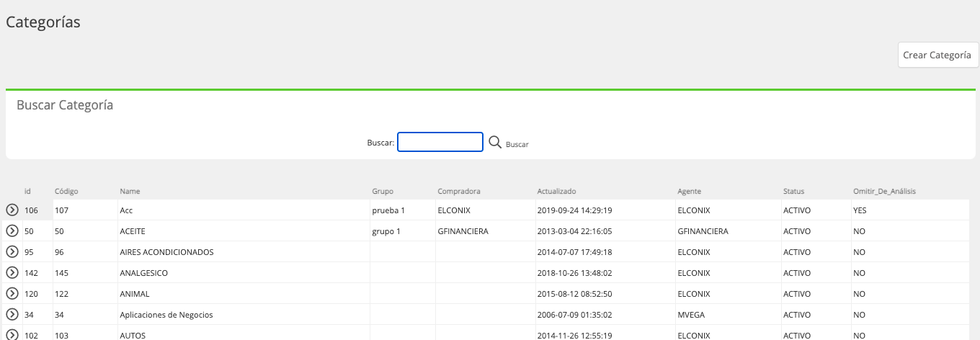Focus the Buscar search input field
This screenshot has height=340, width=980.
click(x=440, y=142)
